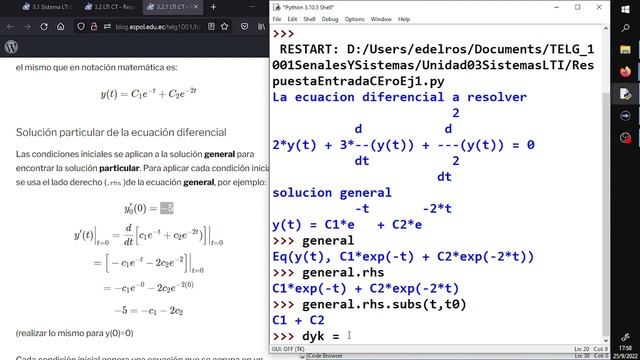This screenshot has width=640, height=360.
Task: Switch to Python IDLE taskbar icon
Action: tap(625, 94)
